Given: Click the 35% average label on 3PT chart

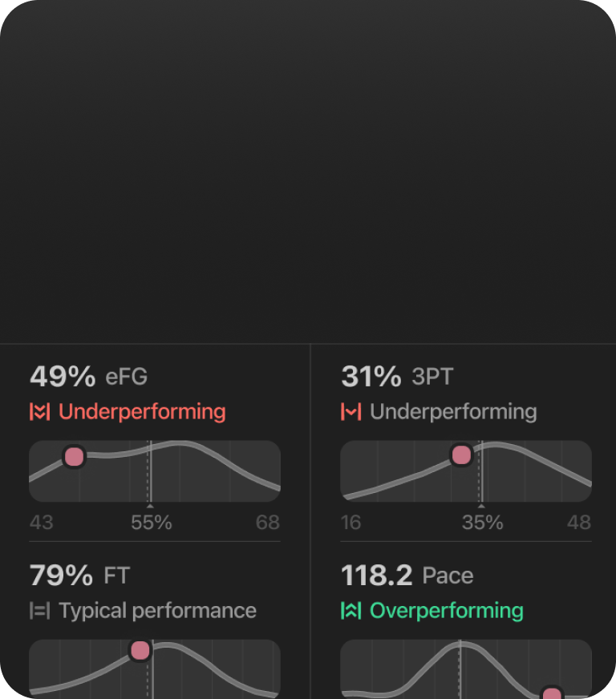Looking at the screenshot, I should point(482,523).
